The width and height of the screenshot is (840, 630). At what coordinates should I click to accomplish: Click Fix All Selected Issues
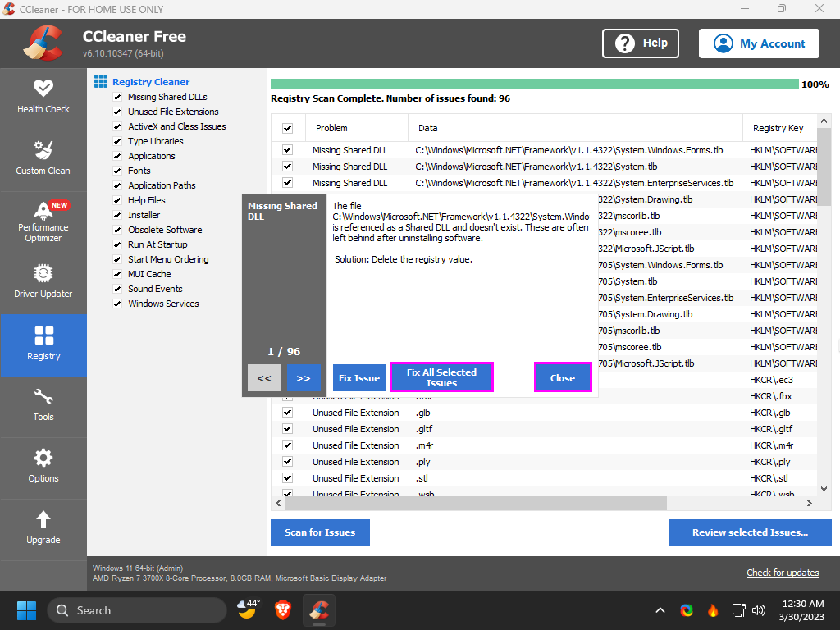point(441,377)
